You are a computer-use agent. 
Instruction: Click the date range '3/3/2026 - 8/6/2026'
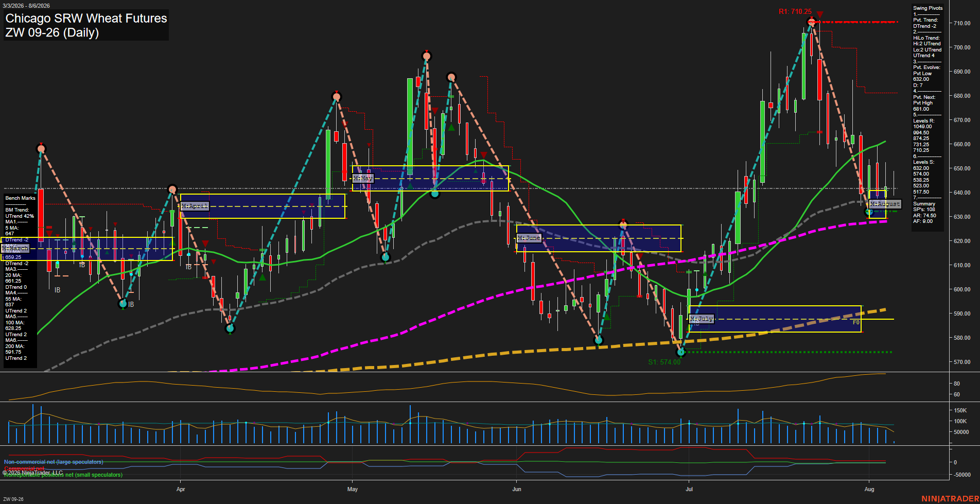pos(26,6)
